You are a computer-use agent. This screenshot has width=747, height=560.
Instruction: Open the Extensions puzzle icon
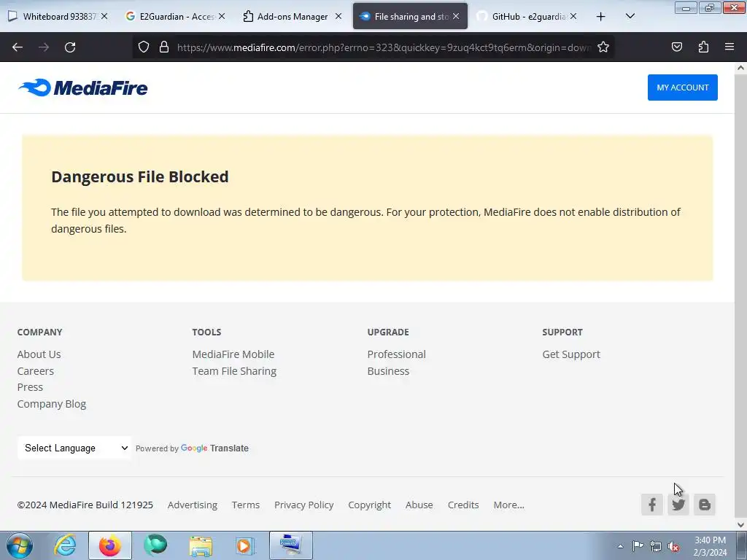703,47
